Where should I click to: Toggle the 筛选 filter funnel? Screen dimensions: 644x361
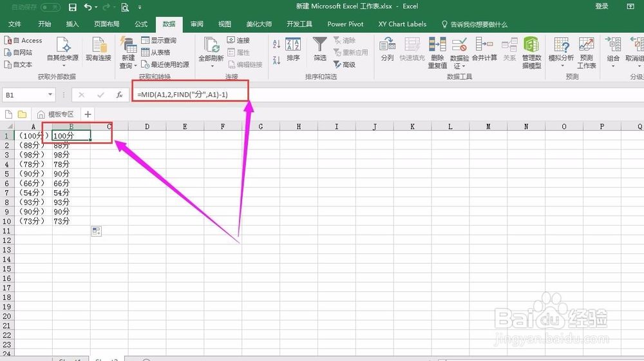click(x=319, y=50)
